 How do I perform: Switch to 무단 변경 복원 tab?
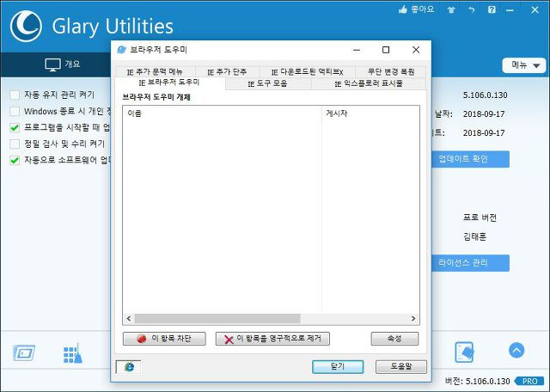(x=391, y=72)
